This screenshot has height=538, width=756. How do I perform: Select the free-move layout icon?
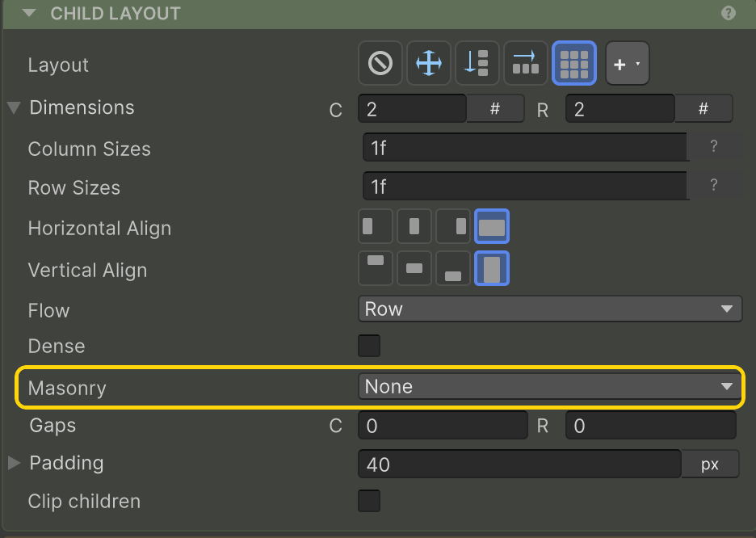pyautogui.click(x=429, y=63)
